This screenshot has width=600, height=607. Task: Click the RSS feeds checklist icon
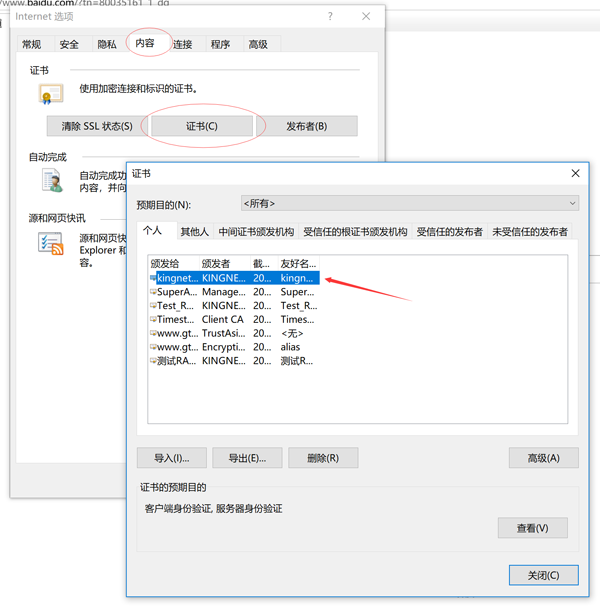(x=51, y=243)
